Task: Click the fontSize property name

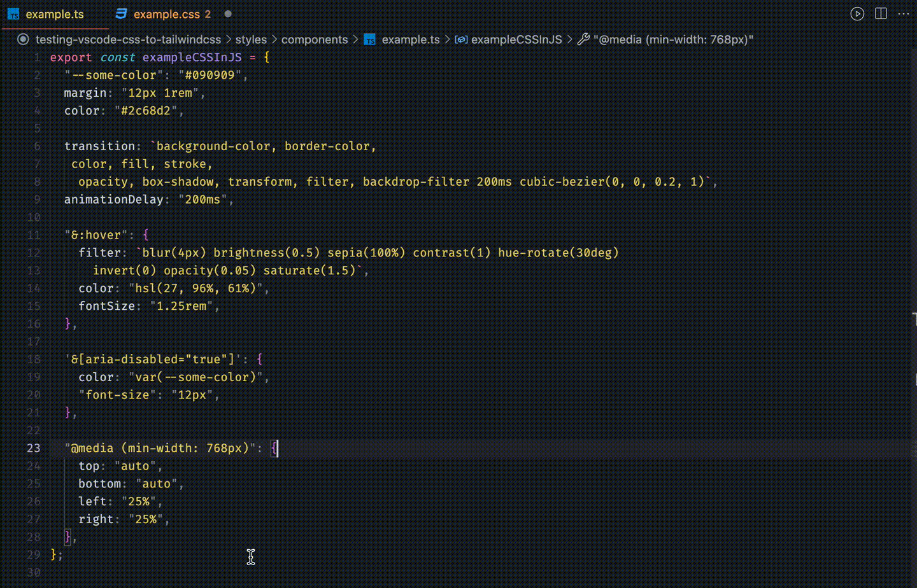Action: coord(106,306)
